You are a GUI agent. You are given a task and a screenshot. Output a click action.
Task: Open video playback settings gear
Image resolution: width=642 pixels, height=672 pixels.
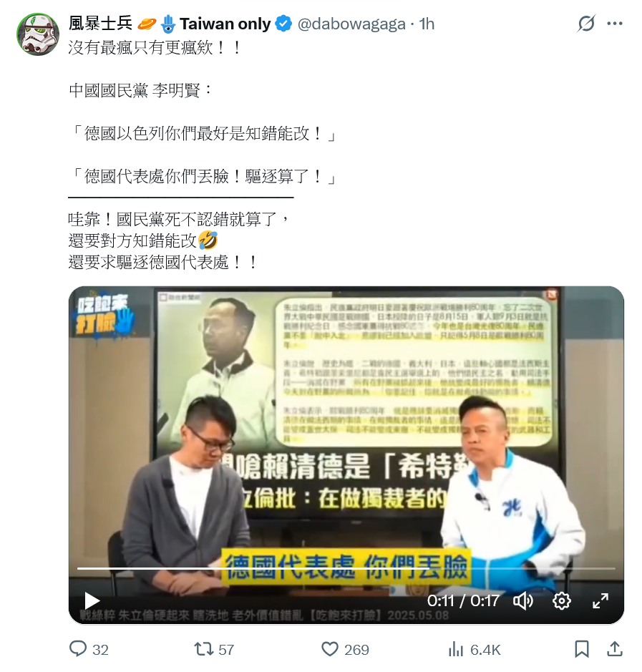pyautogui.click(x=561, y=601)
